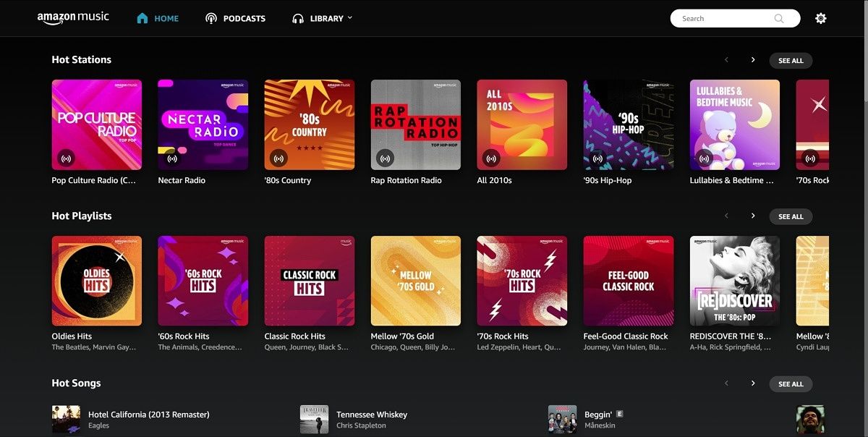The width and height of the screenshot is (868, 437).
Task: Switch to the Home tab
Action: point(157,18)
